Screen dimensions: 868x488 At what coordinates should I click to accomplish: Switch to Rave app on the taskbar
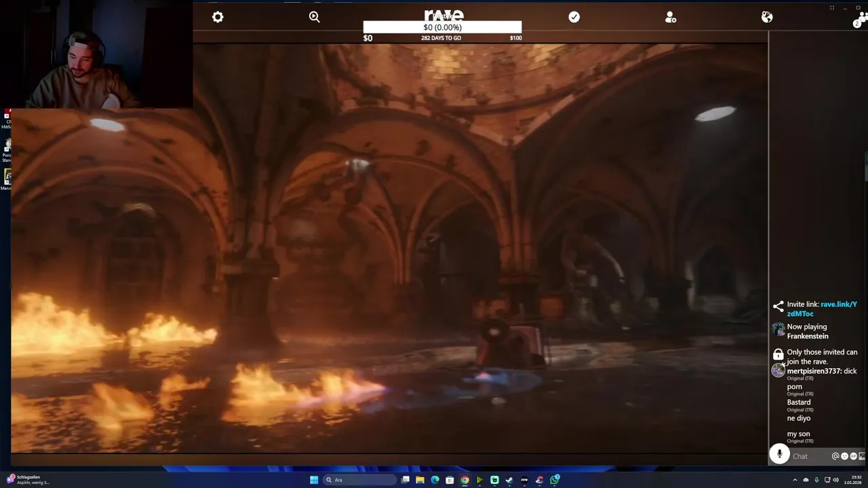coord(524,480)
